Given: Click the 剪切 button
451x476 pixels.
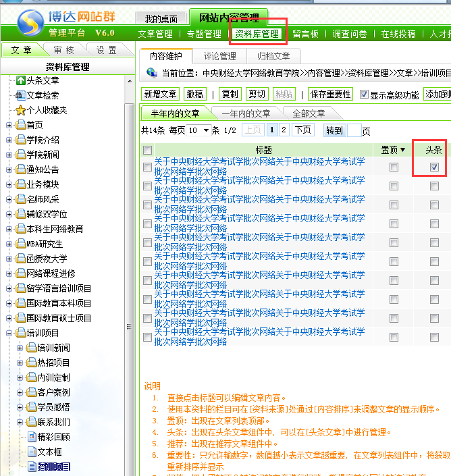Looking at the screenshot, I should point(257,94).
